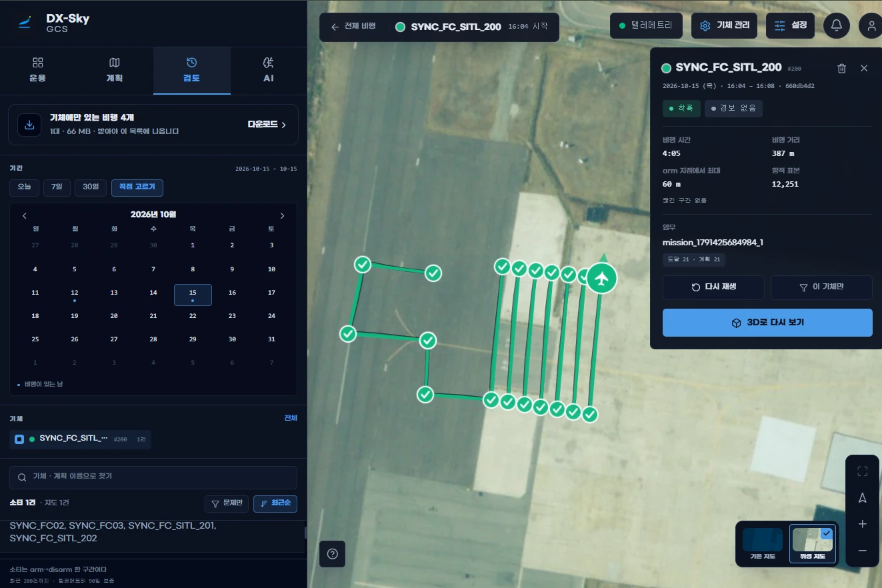This screenshot has width=882, height=588.
Task: Select the 7일 period filter
Action: 57,187
